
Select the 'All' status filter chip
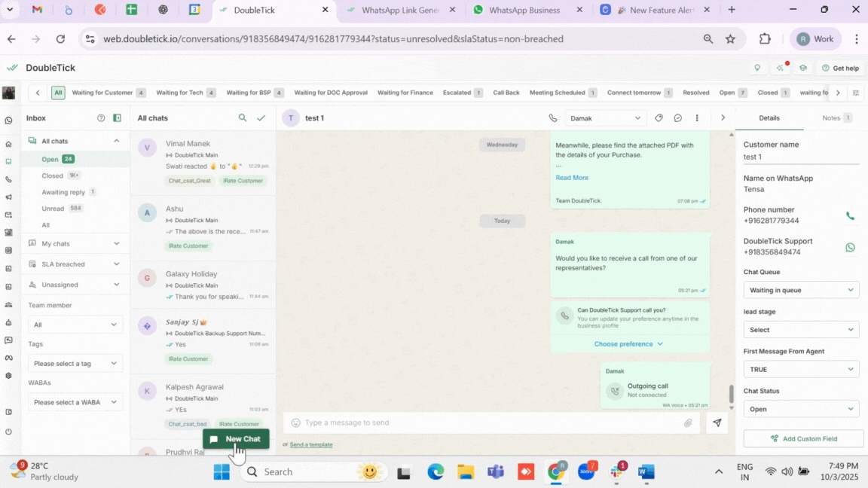pos(58,93)
